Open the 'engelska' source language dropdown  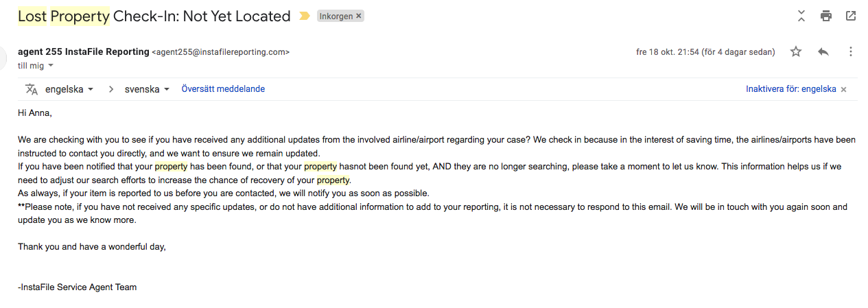(69, 89)
